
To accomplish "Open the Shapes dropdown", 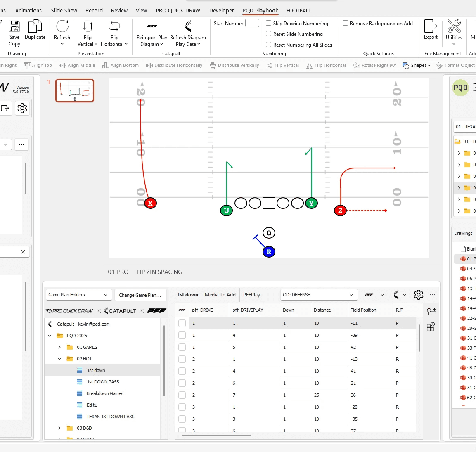I will pos(417,65).
